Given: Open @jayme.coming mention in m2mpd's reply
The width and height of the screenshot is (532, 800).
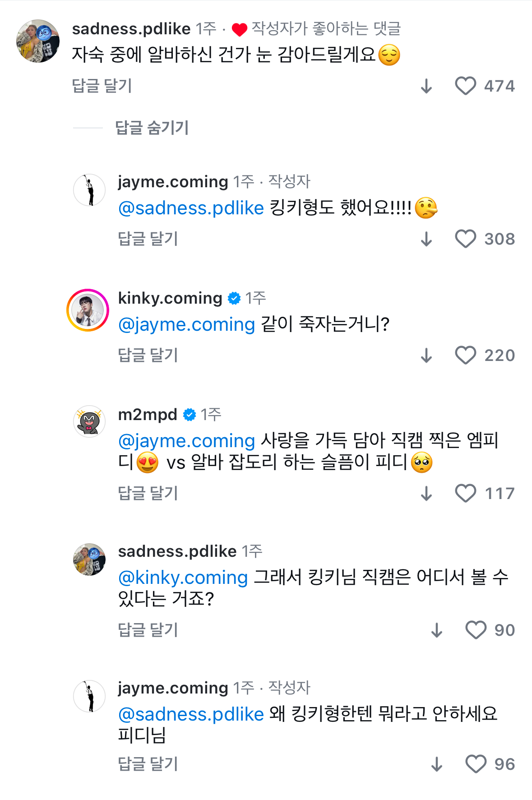Looking at the screenshot, I should 186,441.
